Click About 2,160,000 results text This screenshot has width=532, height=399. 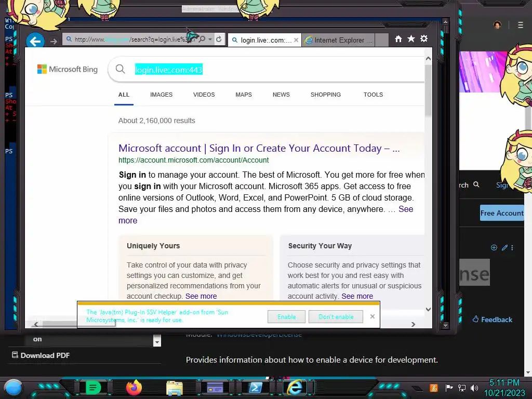(157, 121)
